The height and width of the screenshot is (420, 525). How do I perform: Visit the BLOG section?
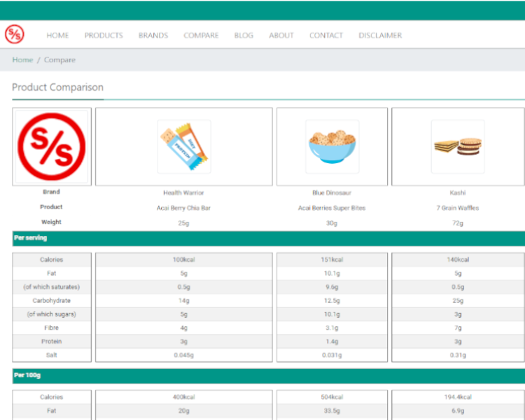tap(244, 35)
